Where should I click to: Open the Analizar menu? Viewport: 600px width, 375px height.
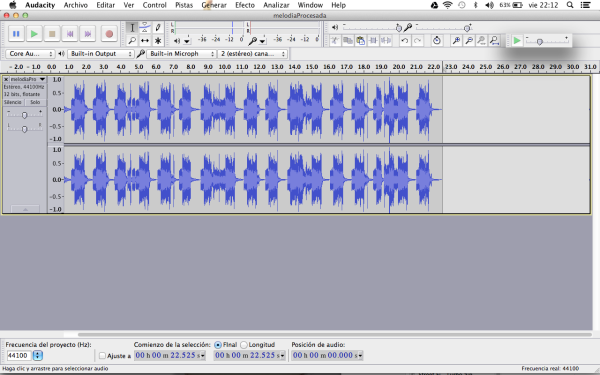click(276, 5)
